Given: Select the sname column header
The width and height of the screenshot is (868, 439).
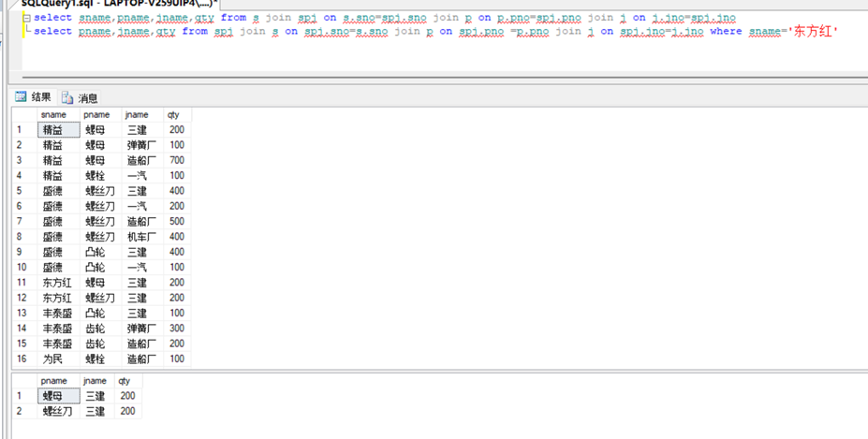Looking at the screenshot, I should click(59, 114).
